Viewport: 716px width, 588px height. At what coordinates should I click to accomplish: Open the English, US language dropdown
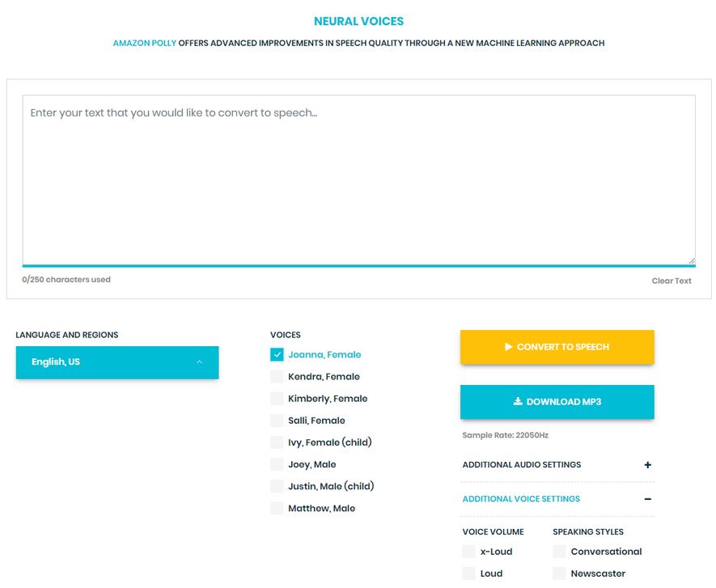coord(117,362)
